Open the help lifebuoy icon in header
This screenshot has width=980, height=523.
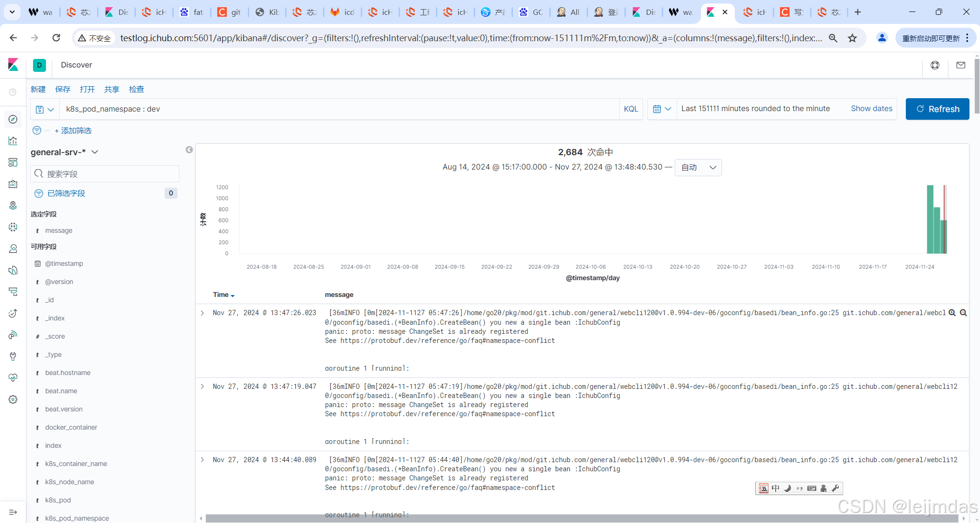tap(935, 65)
